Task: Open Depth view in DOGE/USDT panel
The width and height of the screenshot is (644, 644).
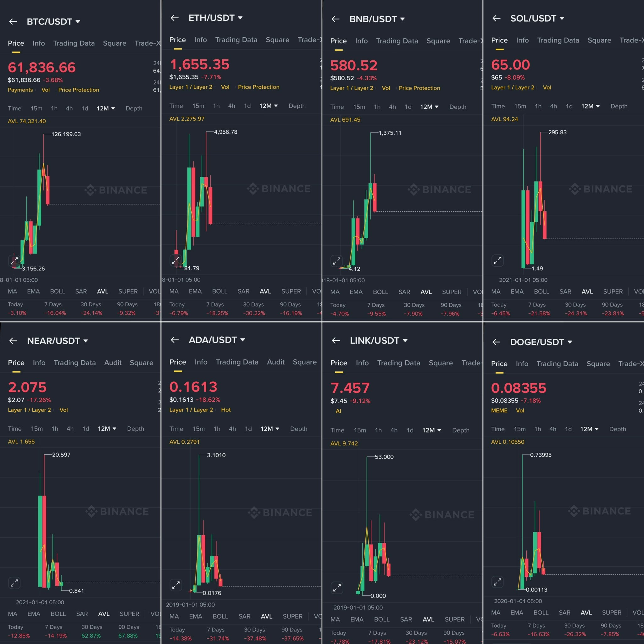Action: click(617, 429)
